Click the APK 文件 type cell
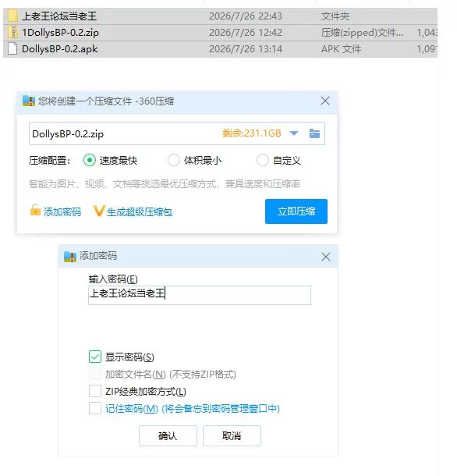The height and width of the screenshot is (476, 457). click(341, 49)
